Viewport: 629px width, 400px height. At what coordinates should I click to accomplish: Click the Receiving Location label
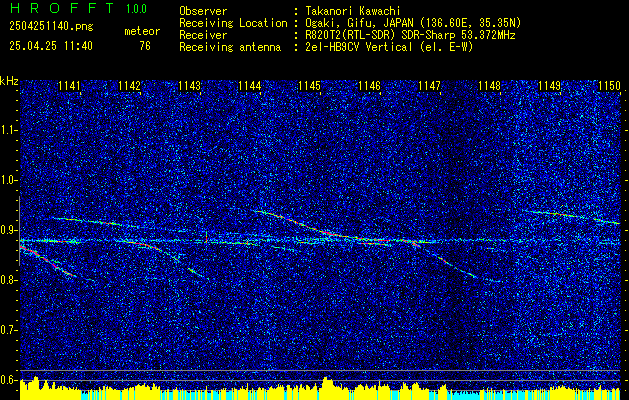233,23
